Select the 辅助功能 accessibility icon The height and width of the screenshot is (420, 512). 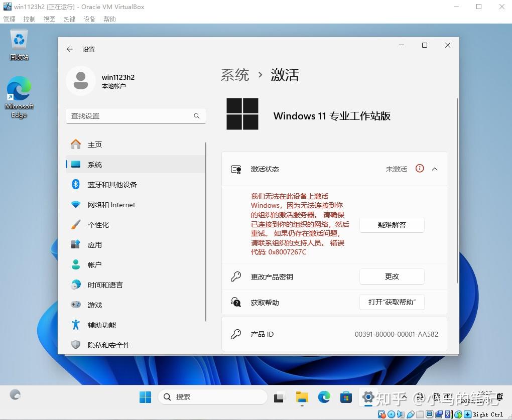(x=75, y=325)
